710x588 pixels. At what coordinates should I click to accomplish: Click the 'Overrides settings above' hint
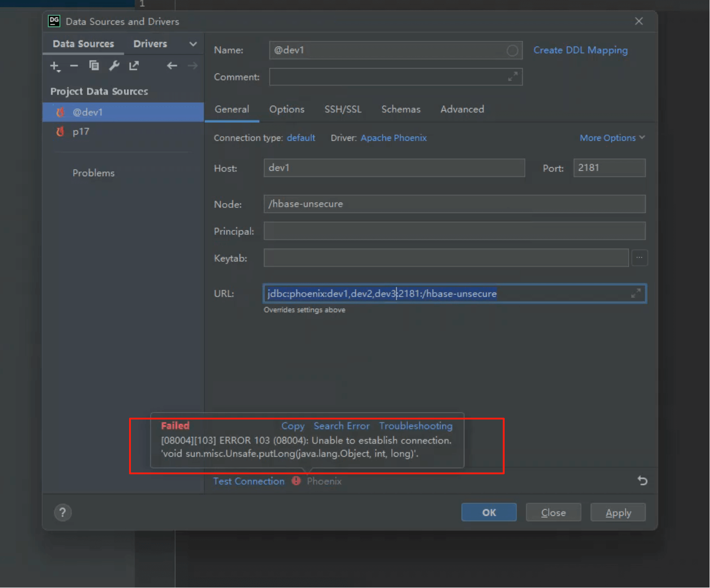[304, 310]
